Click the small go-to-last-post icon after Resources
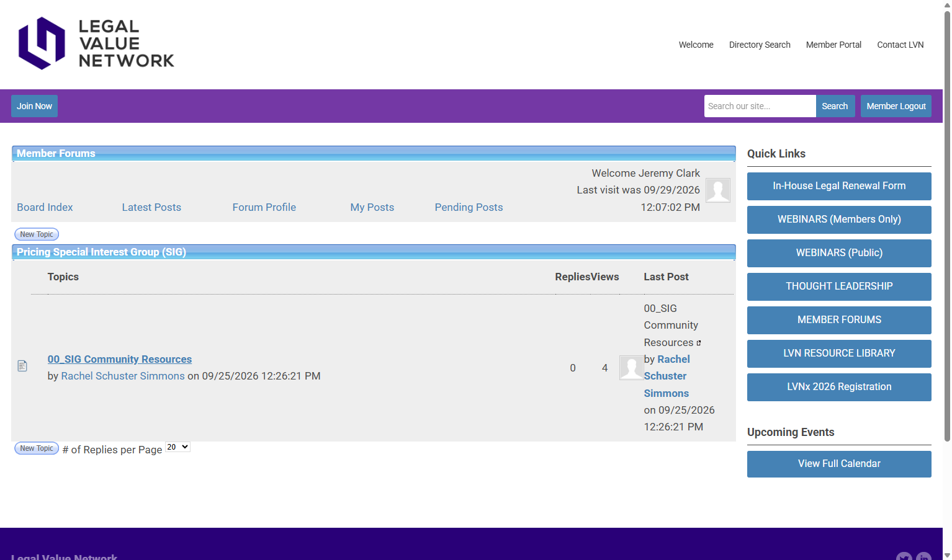The height and width of the screenshot is (560, 952). click(699, 343)
